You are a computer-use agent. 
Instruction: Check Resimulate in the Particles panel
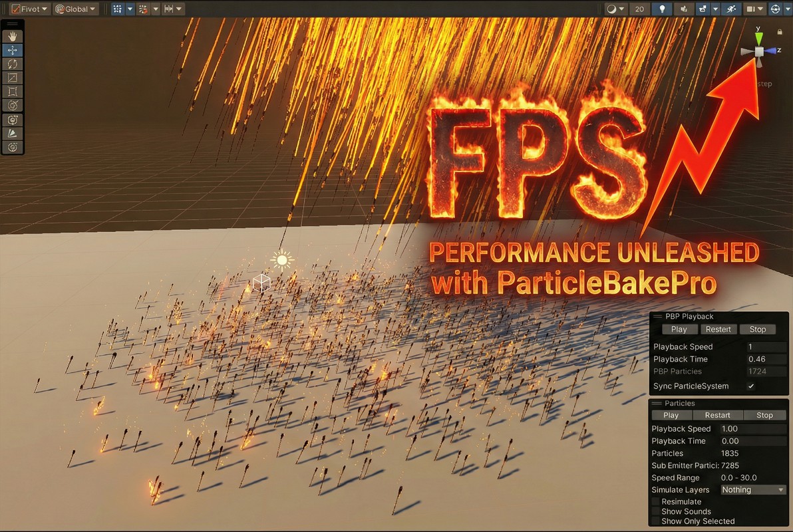pos(655,501)
